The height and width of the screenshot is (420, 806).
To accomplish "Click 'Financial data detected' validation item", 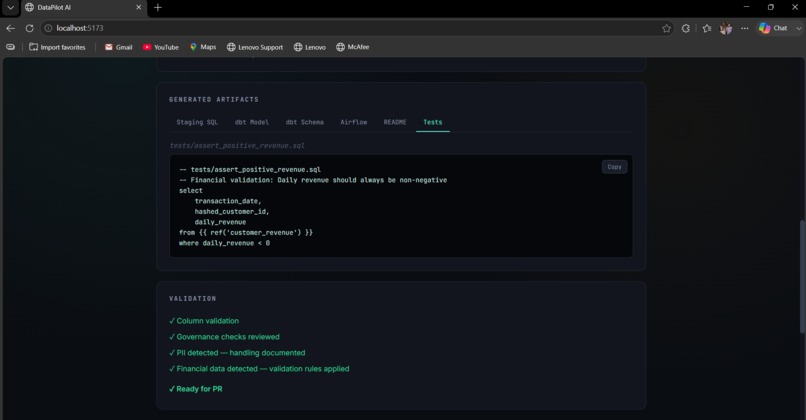I will (x=259, y=369).
